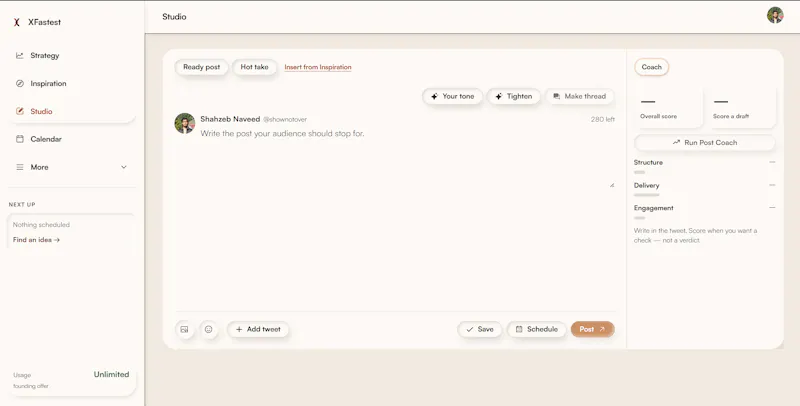Convert draft with Make thread

(580, 96)
